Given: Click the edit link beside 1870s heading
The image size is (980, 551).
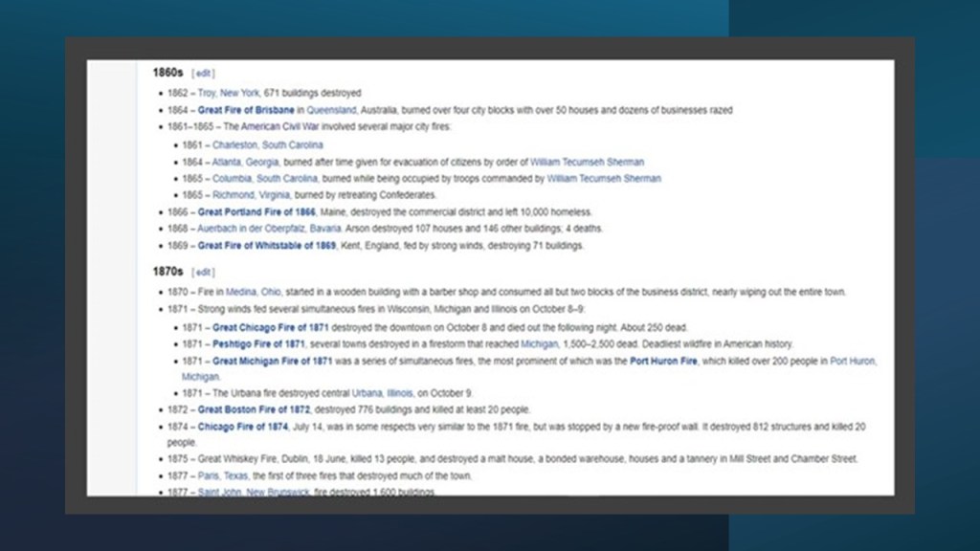Looking at the screenshot, I should coord(203,272).
